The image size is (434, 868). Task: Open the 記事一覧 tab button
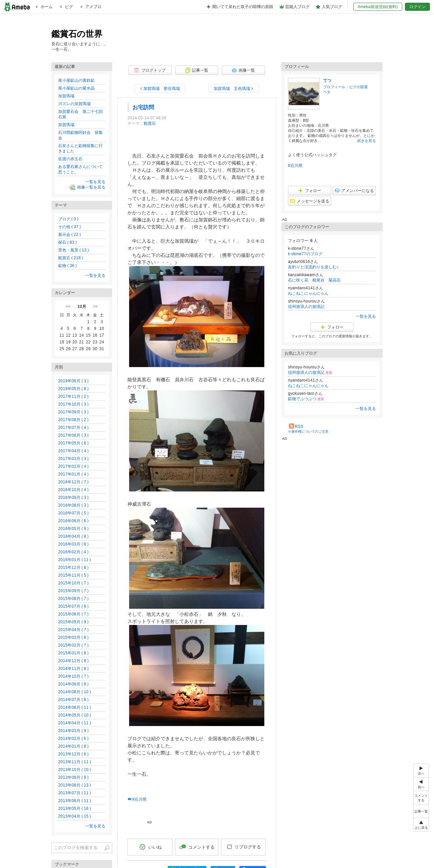pos(197,70)
